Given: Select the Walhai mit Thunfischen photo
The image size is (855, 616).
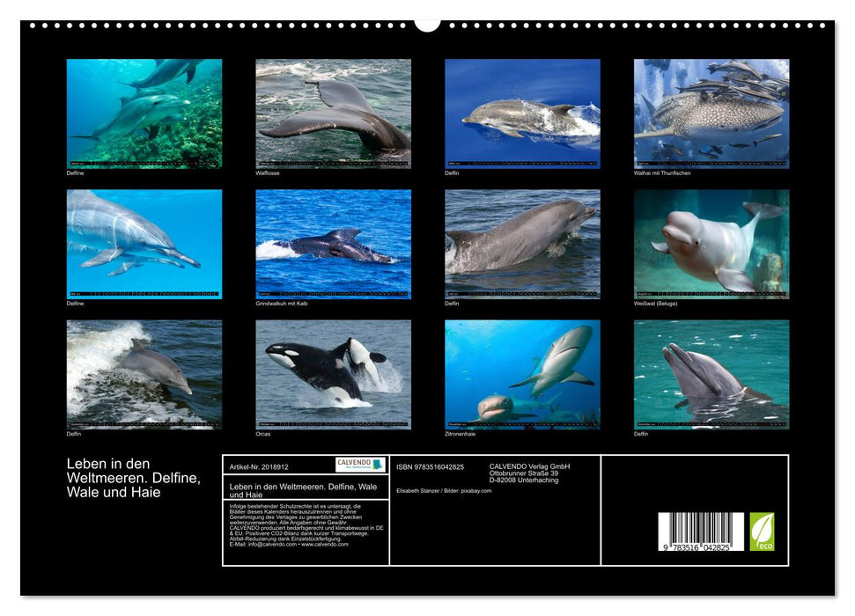Looking at the screenshot, I should pos(711,110).
